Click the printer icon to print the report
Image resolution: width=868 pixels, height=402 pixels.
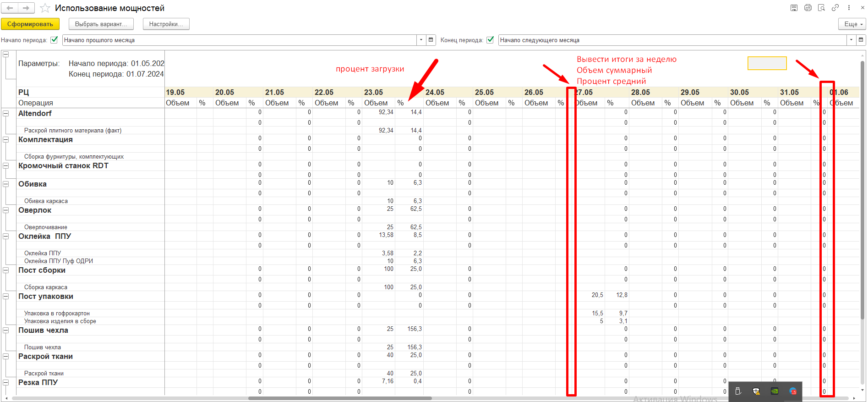(808, 8)
